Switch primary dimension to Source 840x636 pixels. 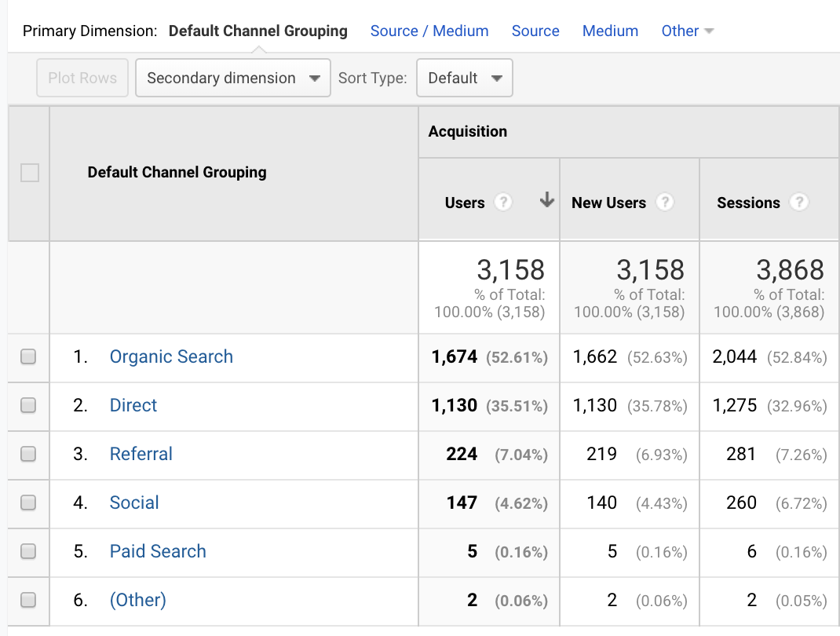point(535,31)
